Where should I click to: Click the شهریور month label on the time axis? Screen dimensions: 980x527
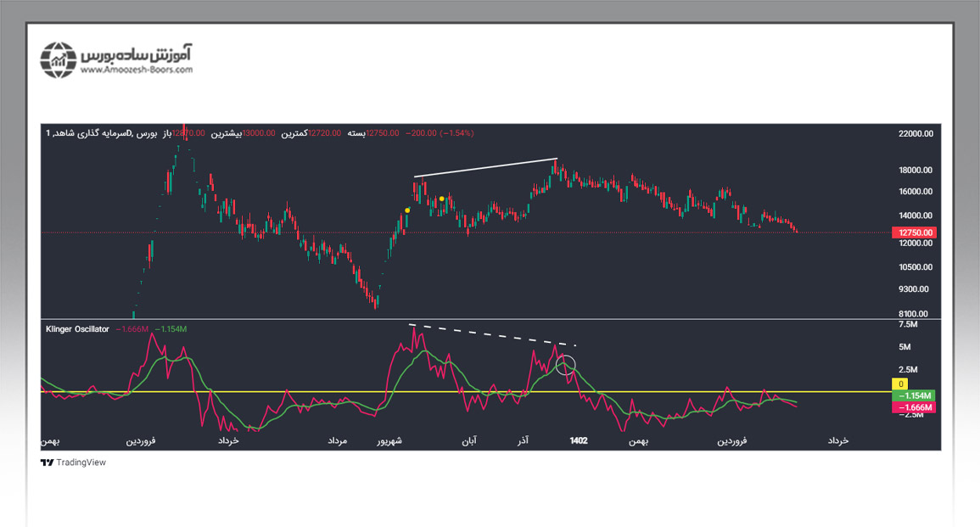[x=390, y=440]
